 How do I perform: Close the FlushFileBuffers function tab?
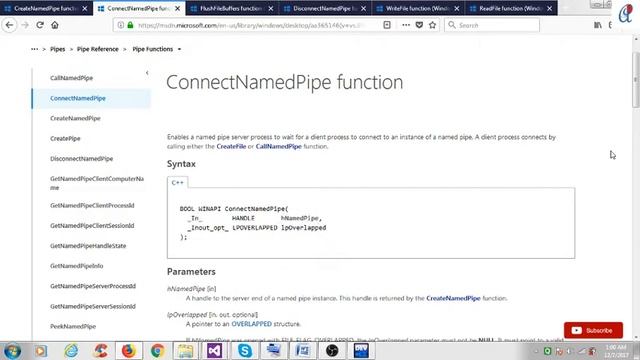271,8
